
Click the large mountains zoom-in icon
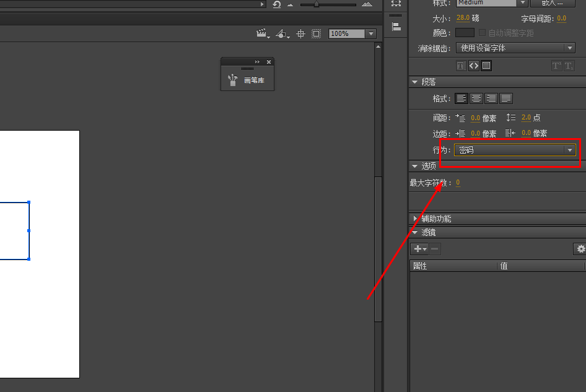pyautogui.click(x=367, y=4)
